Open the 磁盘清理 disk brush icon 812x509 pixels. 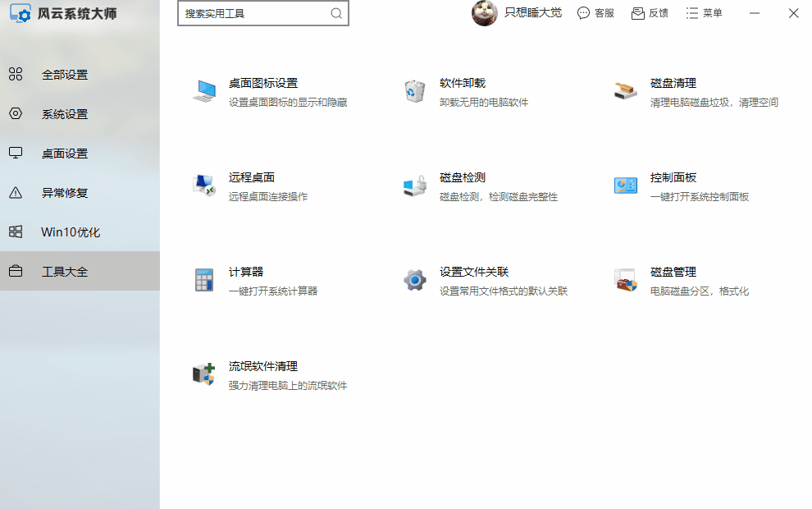[x=626, y=91]
